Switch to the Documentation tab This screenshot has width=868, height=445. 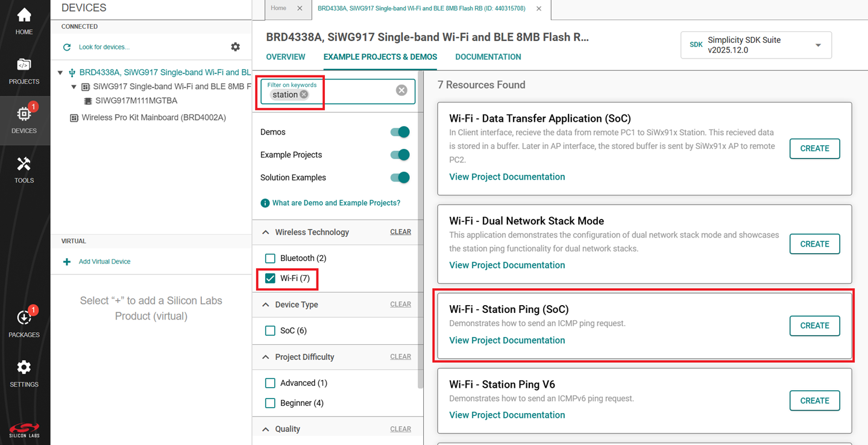[488, 57]
